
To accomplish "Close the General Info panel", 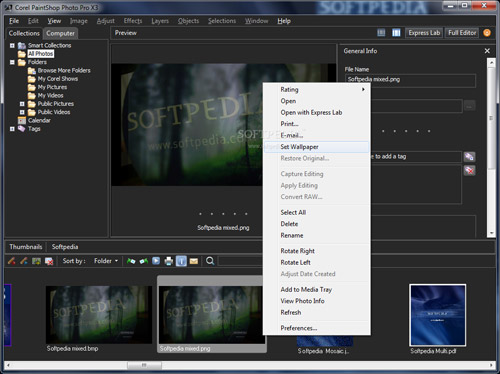I will point(487,51).
